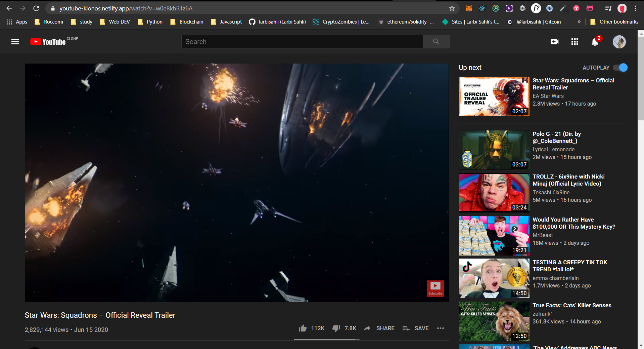The height and width of the screenshot is (349, 644).
Task: Open more actions ellipsis under video
Action: (441, 328)
